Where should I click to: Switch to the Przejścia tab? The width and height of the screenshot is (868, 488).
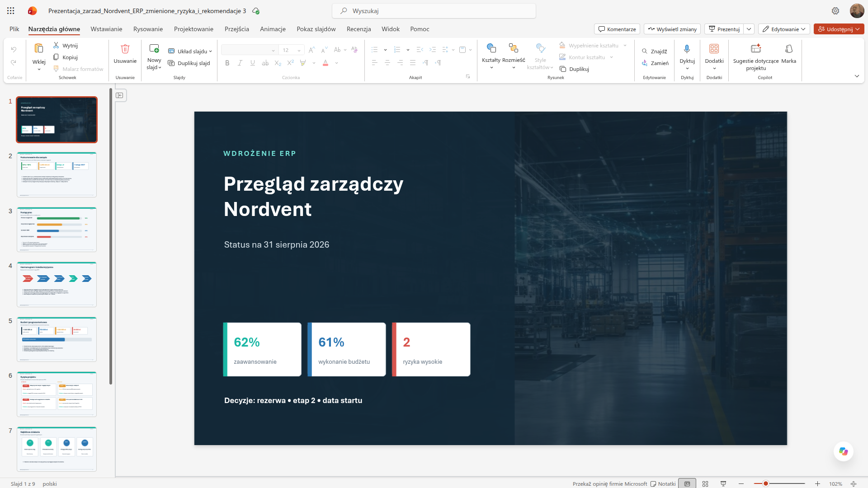tap(237, 29)
